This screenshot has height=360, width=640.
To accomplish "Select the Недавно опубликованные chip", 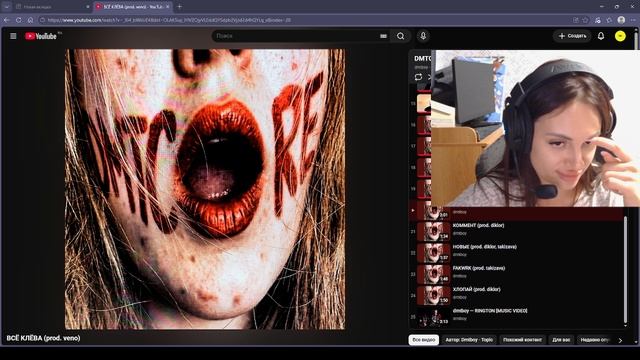I will tap(595, 340).
